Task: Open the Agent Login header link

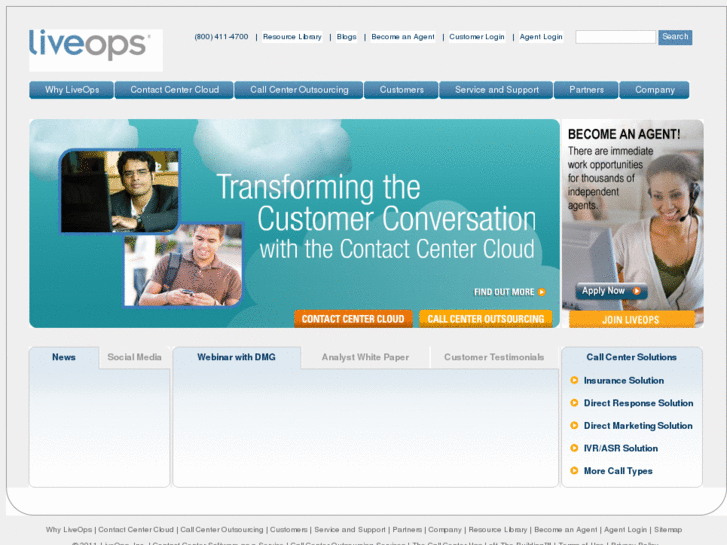Action: [541, 37]
